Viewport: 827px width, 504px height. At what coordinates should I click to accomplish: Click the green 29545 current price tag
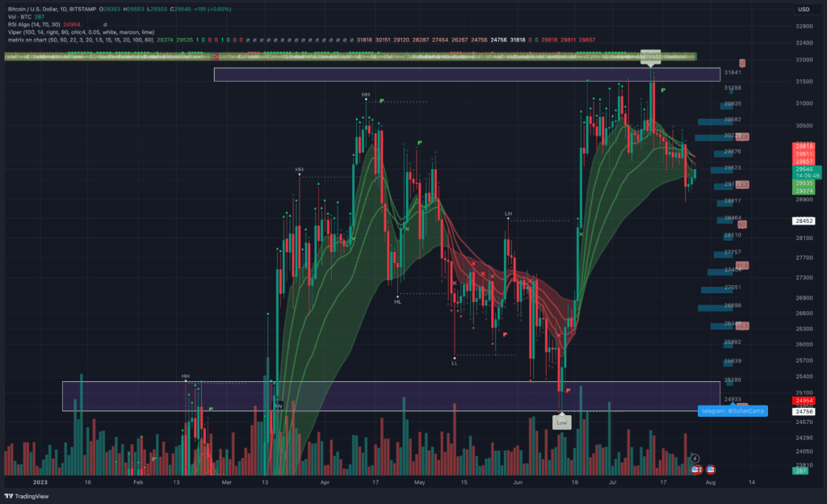(x=807, y=172)
